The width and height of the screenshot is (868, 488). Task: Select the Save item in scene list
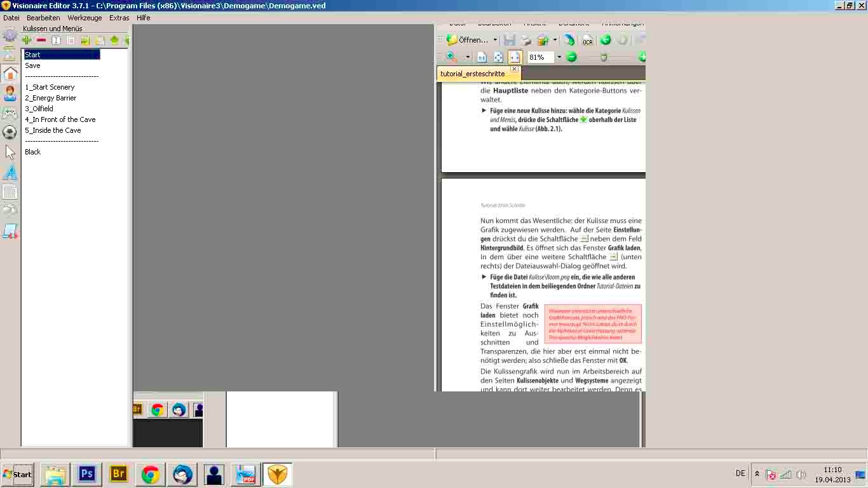[32, 65]
